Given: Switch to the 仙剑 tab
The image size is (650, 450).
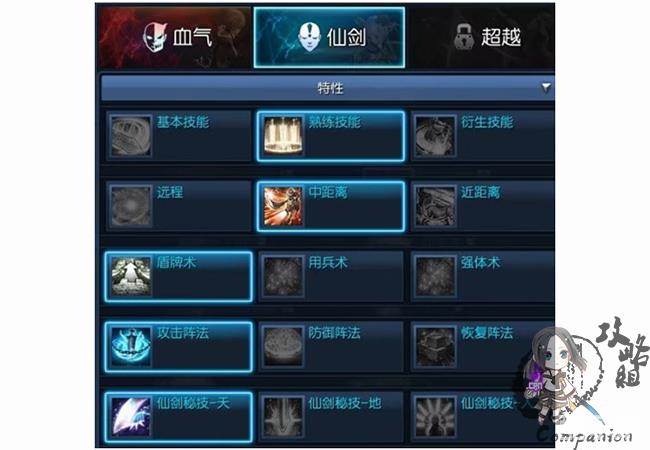Looking at the screenshot, I should pyautogui.click(x=329, y=37).
